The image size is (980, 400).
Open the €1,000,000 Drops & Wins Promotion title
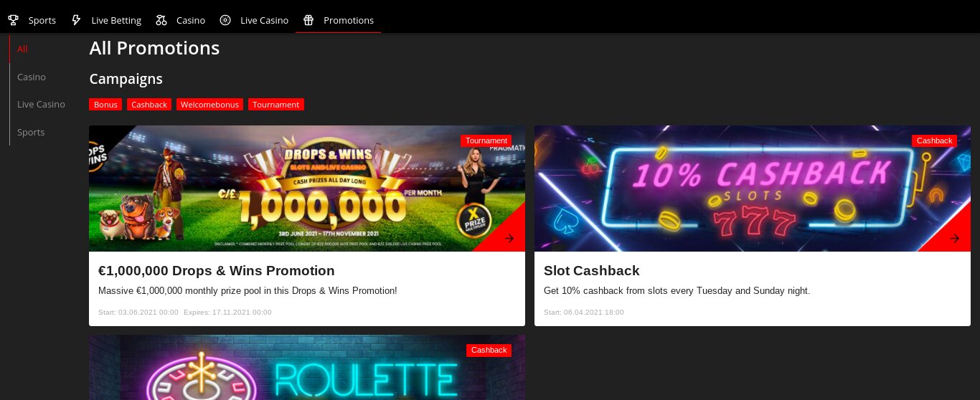tap(217, 271)
